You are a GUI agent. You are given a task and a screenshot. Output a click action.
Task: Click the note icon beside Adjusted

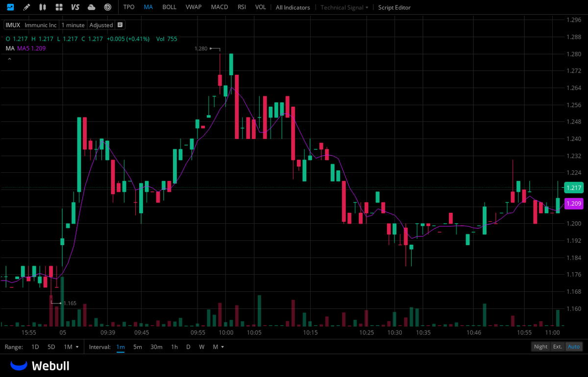pyautogui.click(x=120, y=24)
